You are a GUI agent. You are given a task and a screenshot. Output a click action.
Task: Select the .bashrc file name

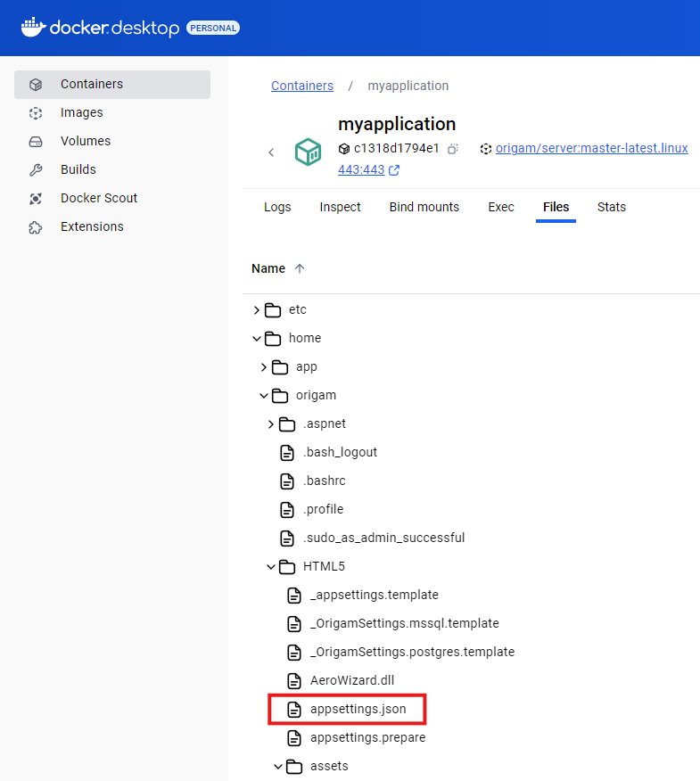point(325,481)
